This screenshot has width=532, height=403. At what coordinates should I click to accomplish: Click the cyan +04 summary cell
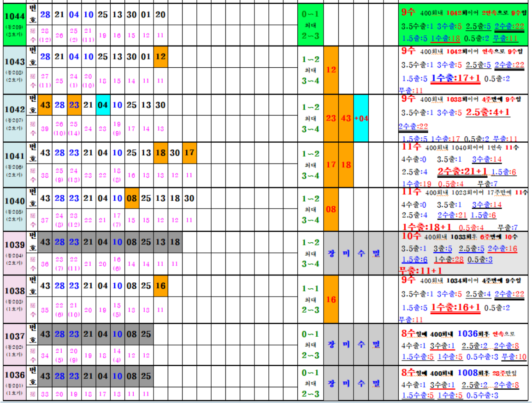pyautogui.click(x=361, y=118)
